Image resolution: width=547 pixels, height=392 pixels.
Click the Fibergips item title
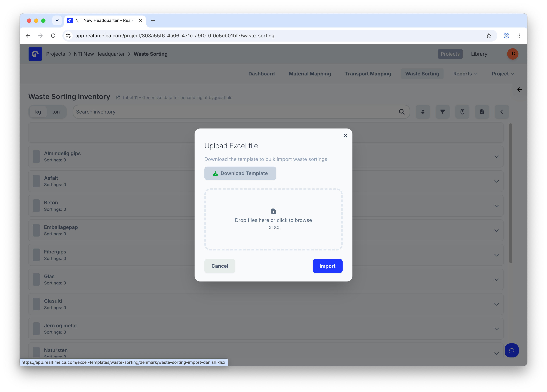[55, 252]
